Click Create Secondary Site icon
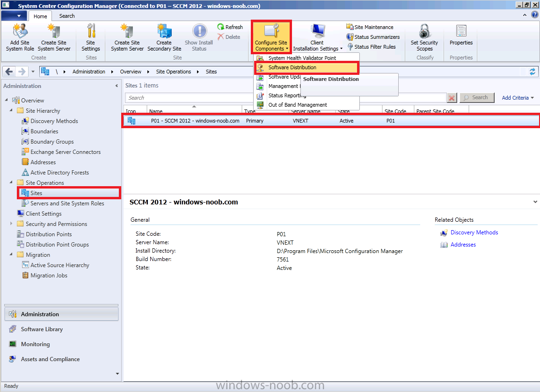This screenshot has width=540, height=392. pos(164,30)
